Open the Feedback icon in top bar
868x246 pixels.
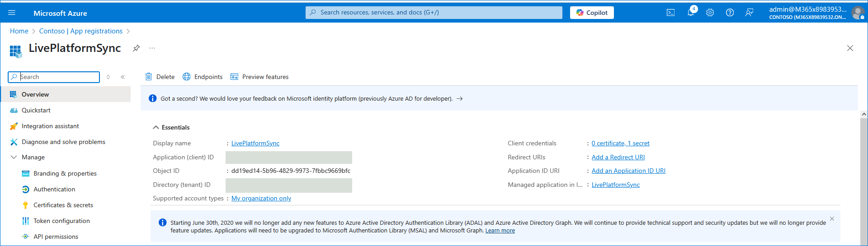(x=749, y=13)
